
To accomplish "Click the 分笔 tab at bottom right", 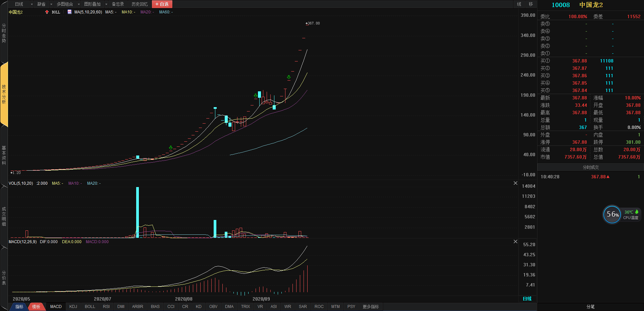I will [x=590, y=307].
